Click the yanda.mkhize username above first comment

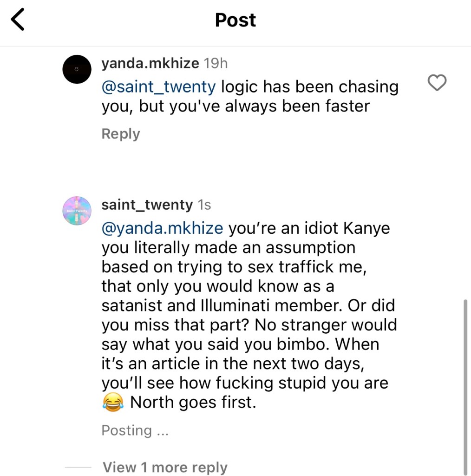click(150, 63)
